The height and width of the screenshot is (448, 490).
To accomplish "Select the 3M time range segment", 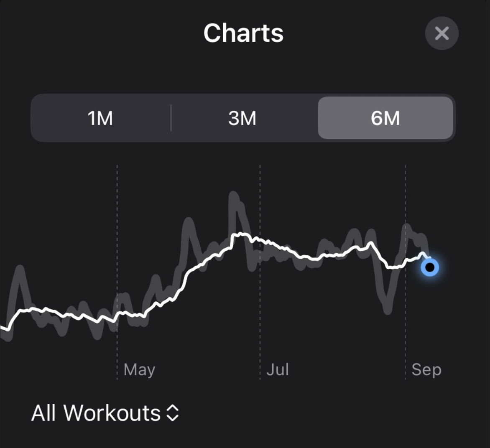I will coord(242,118).
